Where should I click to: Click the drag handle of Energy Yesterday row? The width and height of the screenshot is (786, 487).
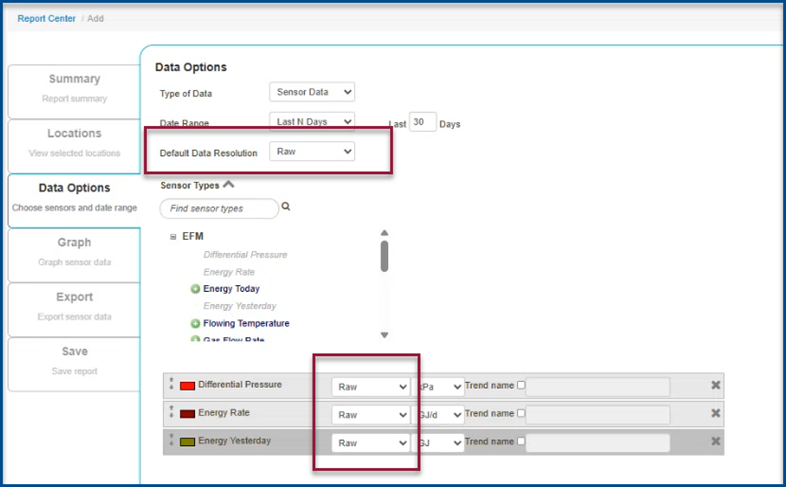pyautogui.click(x=172, y=441)
